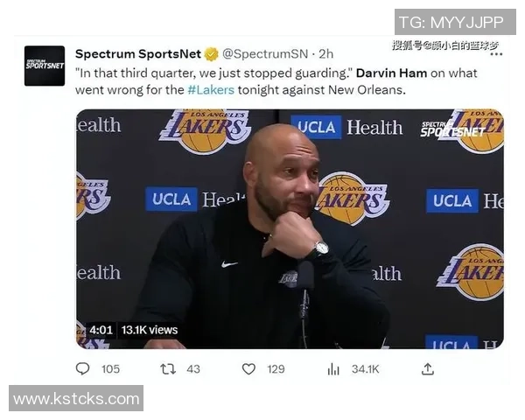
Task: Click the 4:01 video duration badge
Action: coord(101,330)
